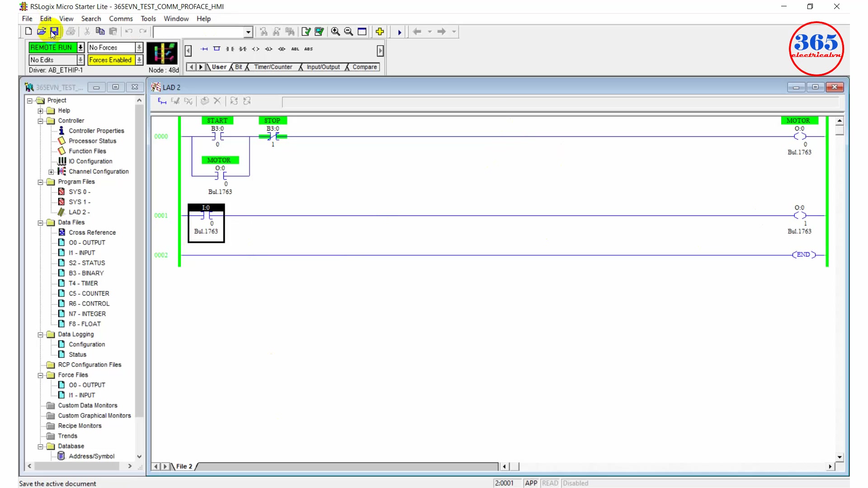Expand the Channel Configuration tree node
868x488 pixels.
coord(51,172)
